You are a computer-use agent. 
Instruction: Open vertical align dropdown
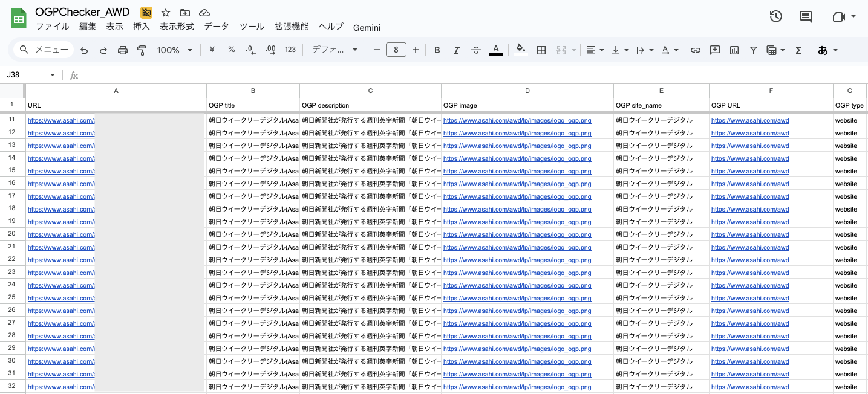(620, 50)
